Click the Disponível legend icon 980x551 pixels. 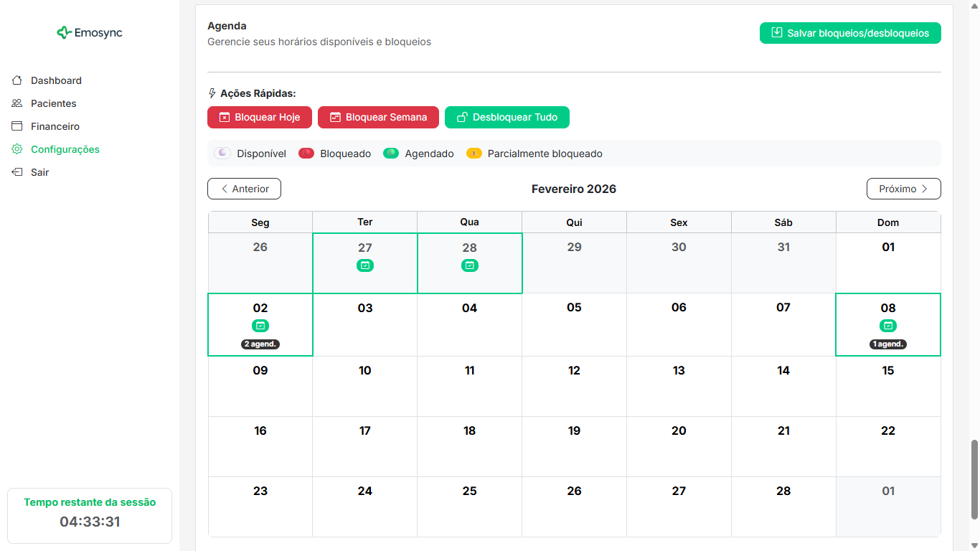coord(222,154)
